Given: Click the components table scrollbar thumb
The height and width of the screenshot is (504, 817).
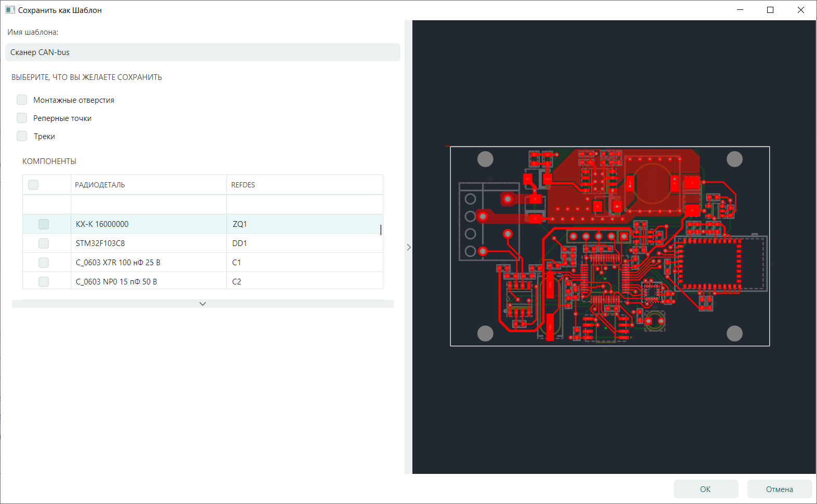Looking at the screenshot, I should (x=381, y=229).
